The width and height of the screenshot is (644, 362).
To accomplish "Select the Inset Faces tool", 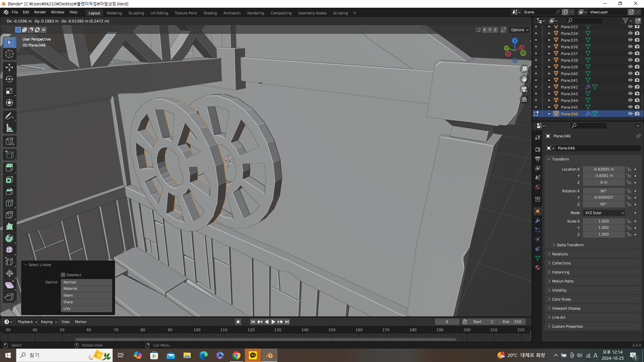I will (x=9, y=180).
